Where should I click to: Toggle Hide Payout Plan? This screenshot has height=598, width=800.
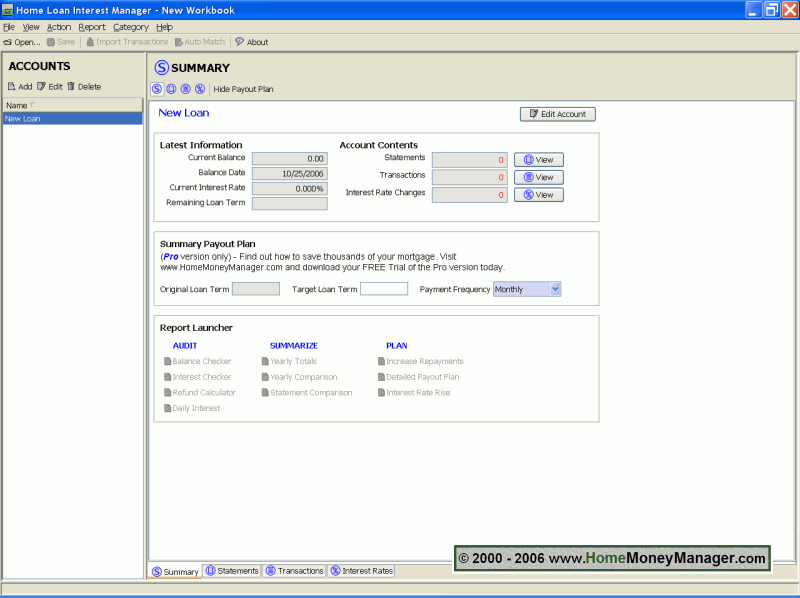(243, 89)
